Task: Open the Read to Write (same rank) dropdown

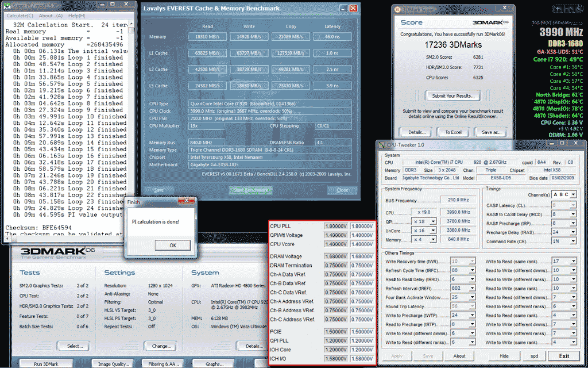Action: pyautogui.click(x=564, y=289)
